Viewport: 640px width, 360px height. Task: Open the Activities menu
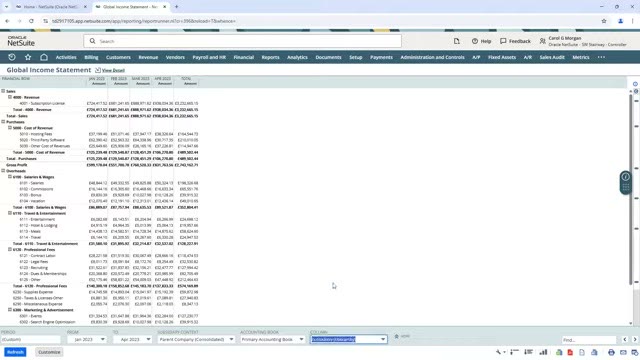click(66, 58)
